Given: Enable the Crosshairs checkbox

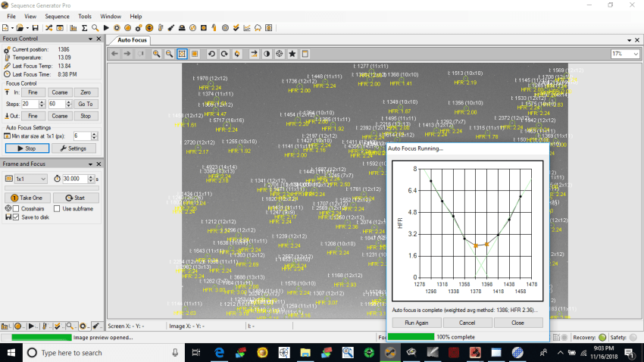Looking at the screenshot, I should [x=17, y=208].
